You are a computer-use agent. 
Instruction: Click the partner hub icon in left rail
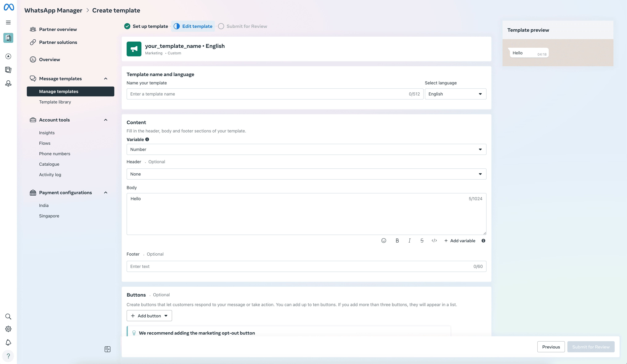coord(8,83)
